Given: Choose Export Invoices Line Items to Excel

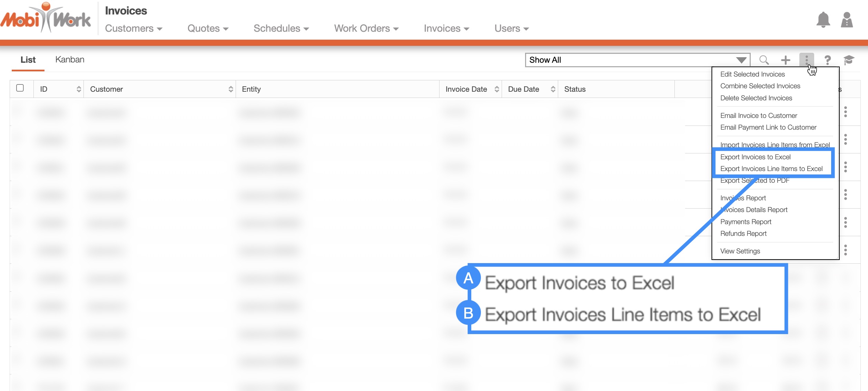Looking at the screenshot, I should click(x=771, y=169).
